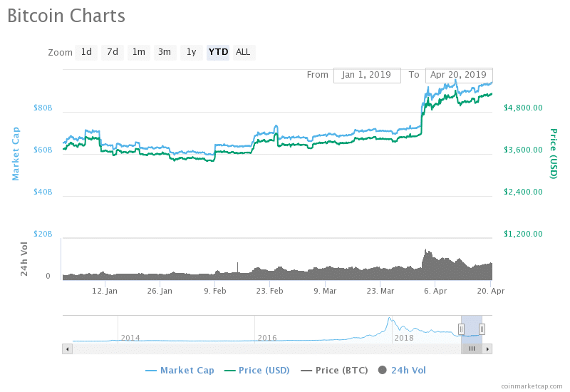This screenshot has height=392, width=570.
Task: Click the 24h Vol axis title
Action: (x=24, y=259)
